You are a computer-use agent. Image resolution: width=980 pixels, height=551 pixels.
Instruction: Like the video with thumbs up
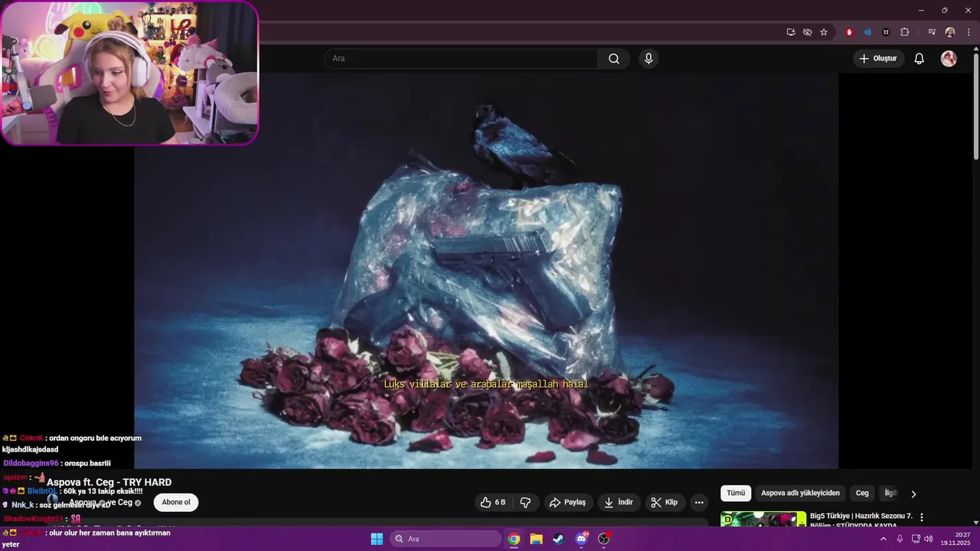(x=493, y=502)
